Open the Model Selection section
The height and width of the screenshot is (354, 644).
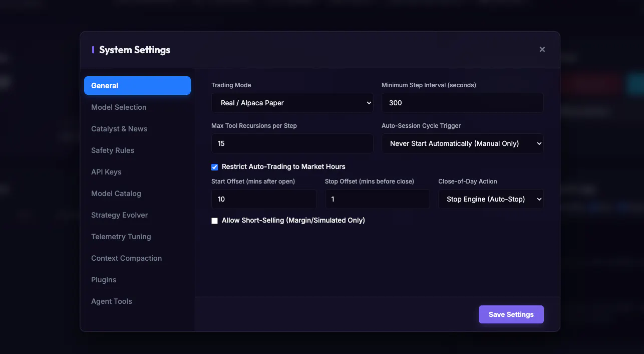point(137,107)
